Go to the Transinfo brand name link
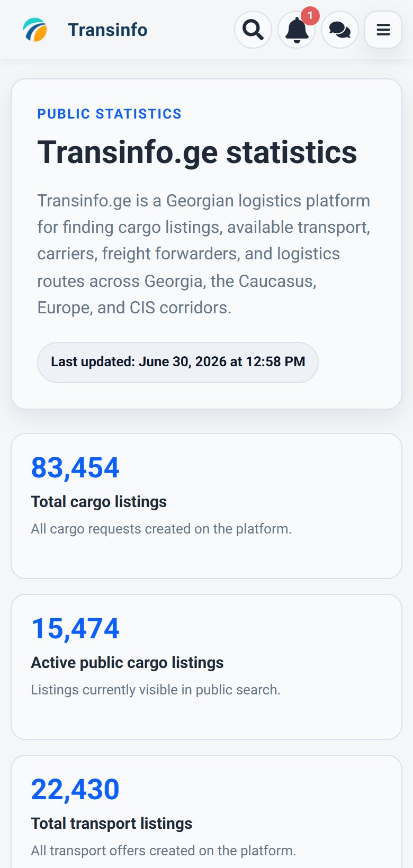The height and width of the screenshot is (868, 413). tap(107, 30)
